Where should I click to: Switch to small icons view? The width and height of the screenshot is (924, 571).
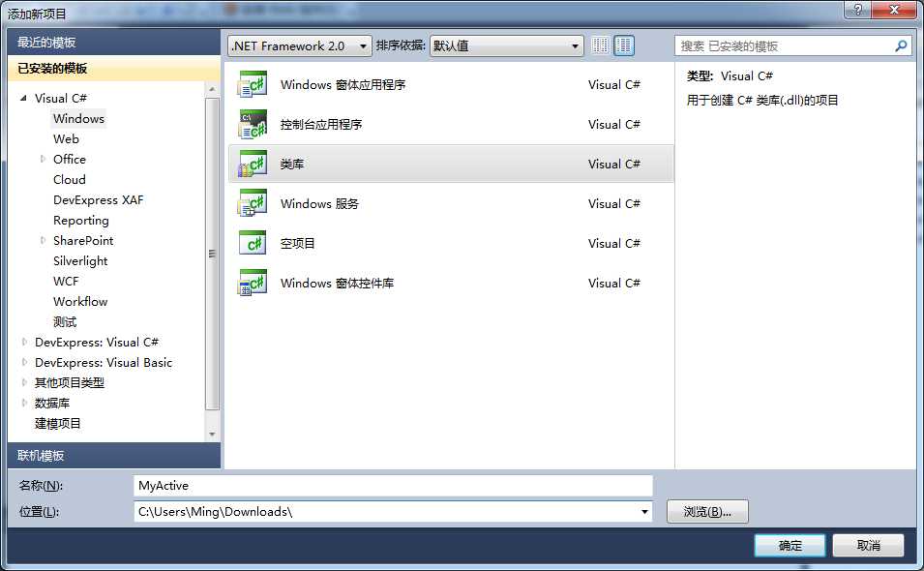[600, 45]
